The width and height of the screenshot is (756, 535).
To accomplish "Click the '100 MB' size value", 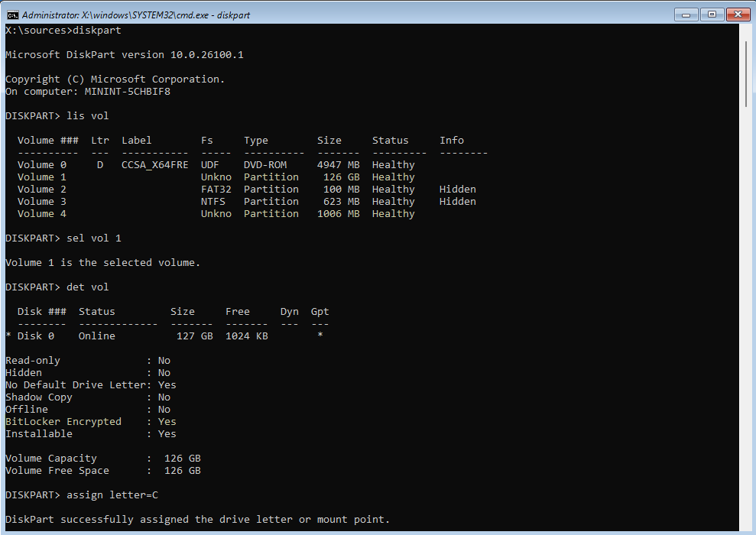I will pyautogui.click(x=342, y=190).
